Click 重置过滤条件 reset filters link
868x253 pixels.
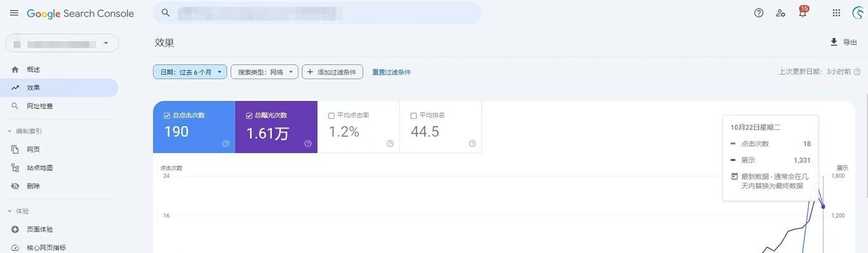pos(391,72)
